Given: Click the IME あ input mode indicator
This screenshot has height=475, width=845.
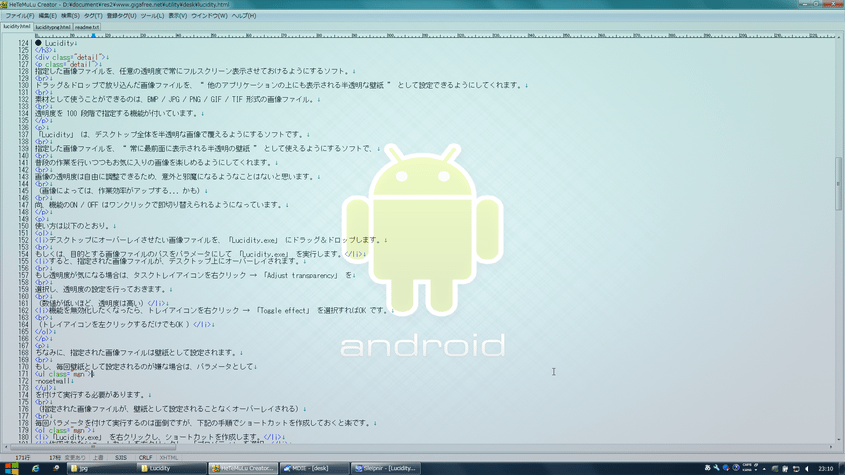Looking at the screenshot, I should tap(708, 468).
